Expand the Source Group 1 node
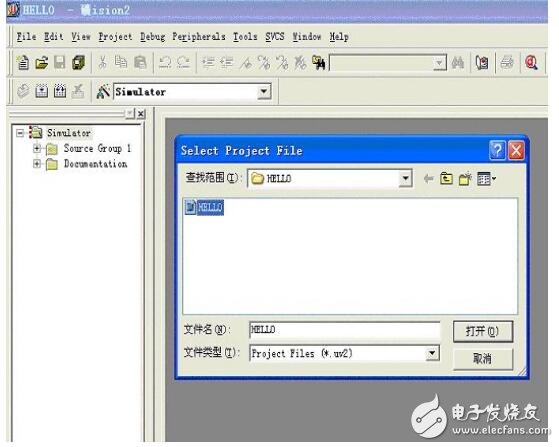Image resolution: width=559 pixels, height=447 pixels. click(37, 148)
